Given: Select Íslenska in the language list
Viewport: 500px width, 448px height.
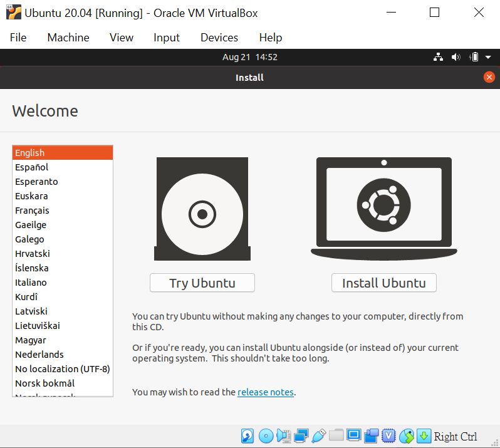Looking at the screenshot, I should click(x=63, y=268).
